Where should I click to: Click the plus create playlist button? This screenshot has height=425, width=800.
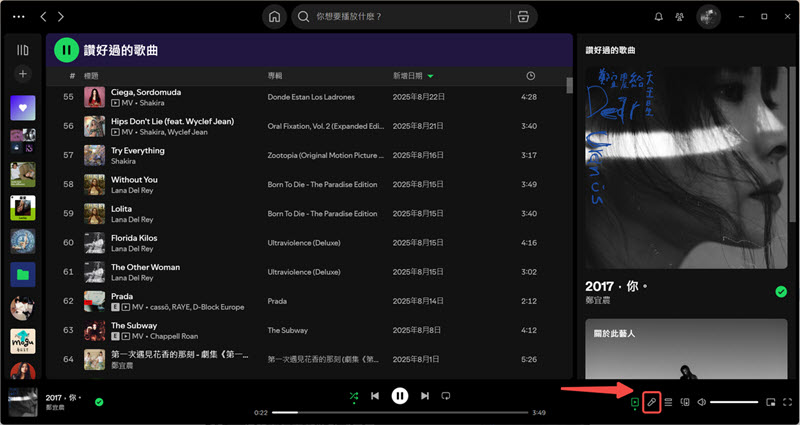coord(22,74)
